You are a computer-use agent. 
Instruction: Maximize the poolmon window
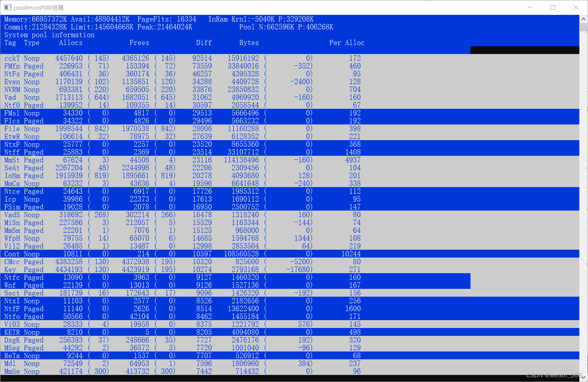pyautogui.click(x=553, y=7)
